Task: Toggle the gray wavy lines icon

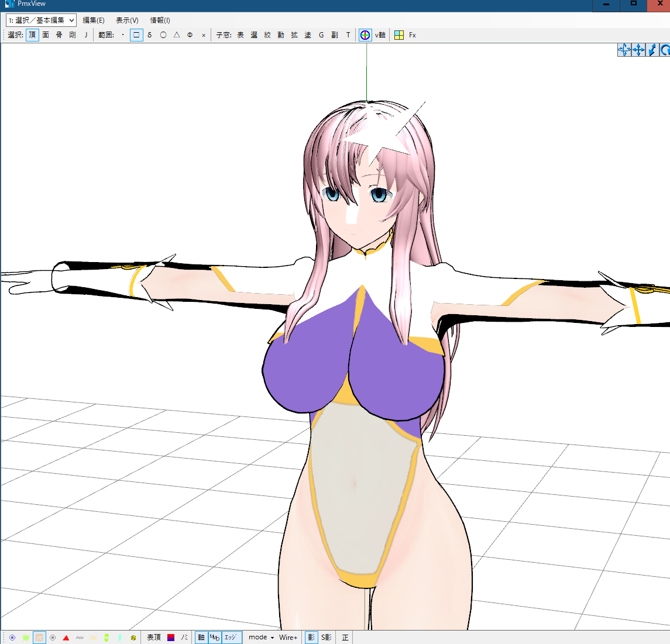Action: [x=80, y=638]
